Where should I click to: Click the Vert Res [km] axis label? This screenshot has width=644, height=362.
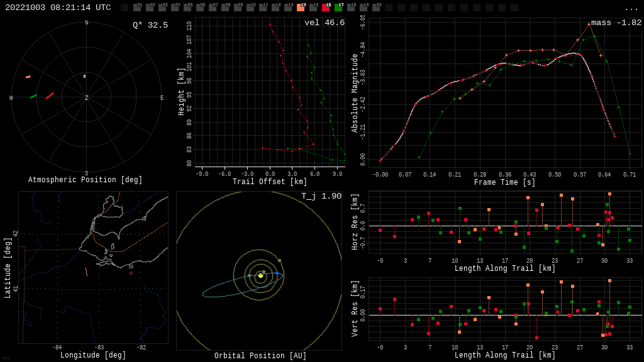[x=355, y=309]
